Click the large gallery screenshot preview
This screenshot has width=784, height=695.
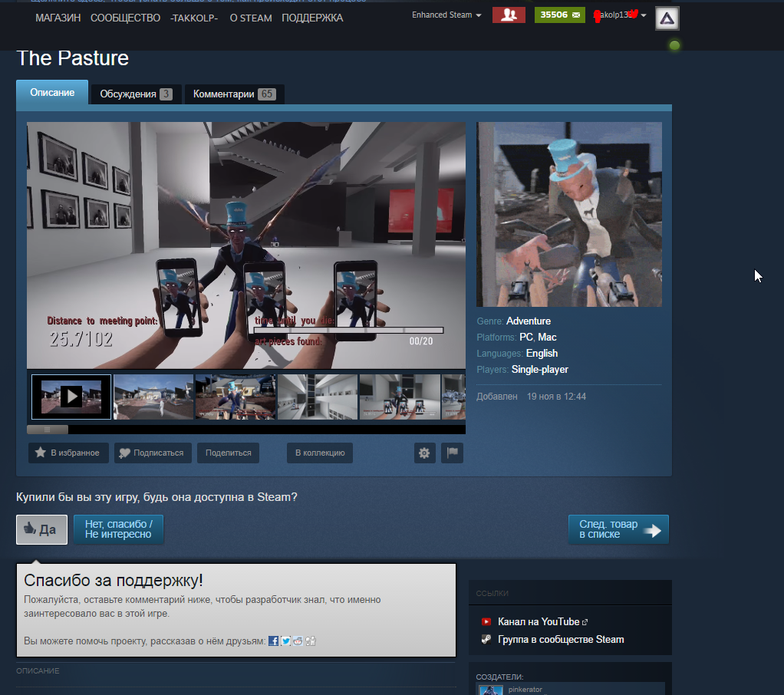coord(246,245)
